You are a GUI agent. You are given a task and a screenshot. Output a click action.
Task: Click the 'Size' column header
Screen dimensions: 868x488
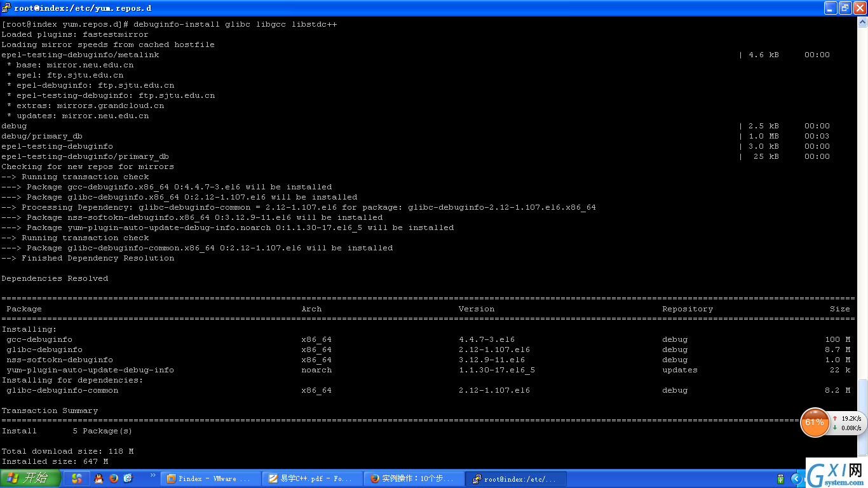click(x=840, y=309)
